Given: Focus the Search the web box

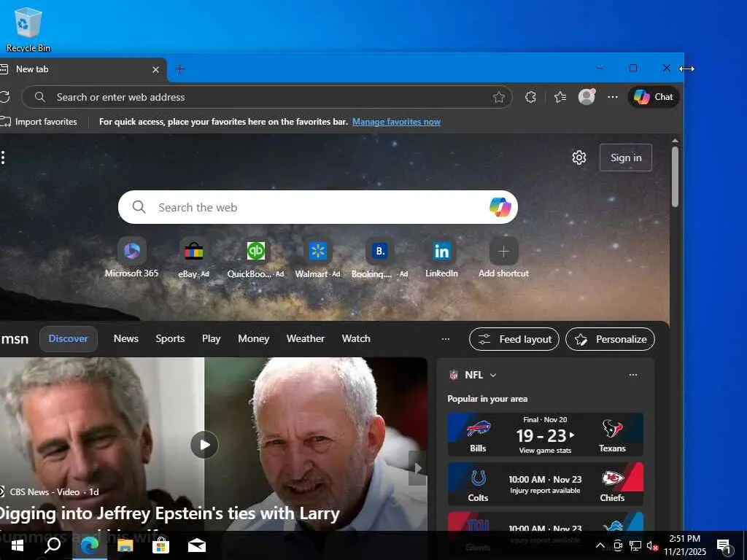Looking at the screenshot, I should coord(318,207).
